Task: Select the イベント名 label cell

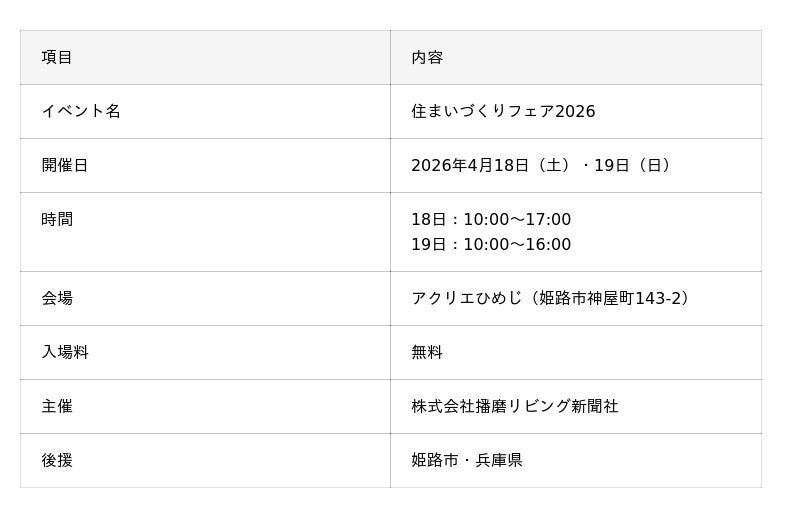Action: click(x=81, y=111)
